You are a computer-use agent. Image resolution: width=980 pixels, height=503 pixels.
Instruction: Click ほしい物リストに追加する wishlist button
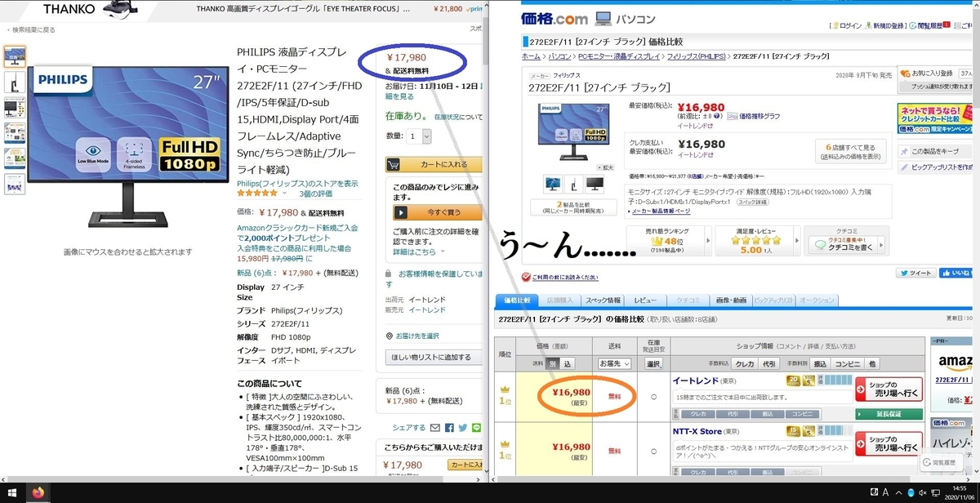click(433, 357)
